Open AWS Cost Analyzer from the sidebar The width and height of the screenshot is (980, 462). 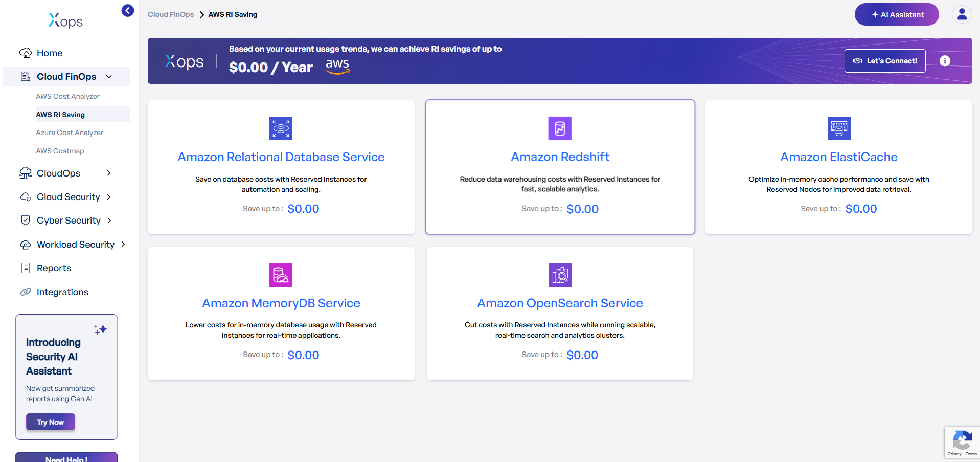(67, 96)
